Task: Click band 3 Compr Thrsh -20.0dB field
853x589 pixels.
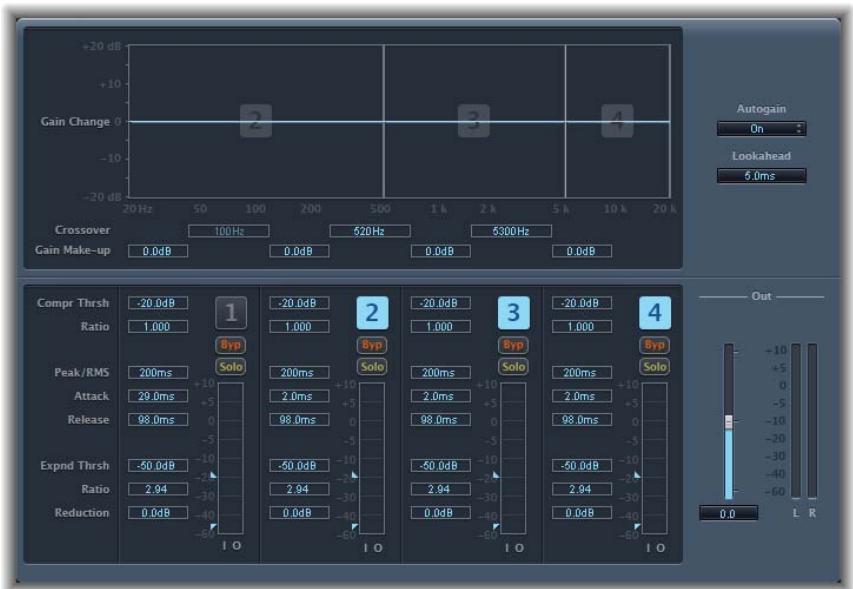Action: click(x=441, y=303)
